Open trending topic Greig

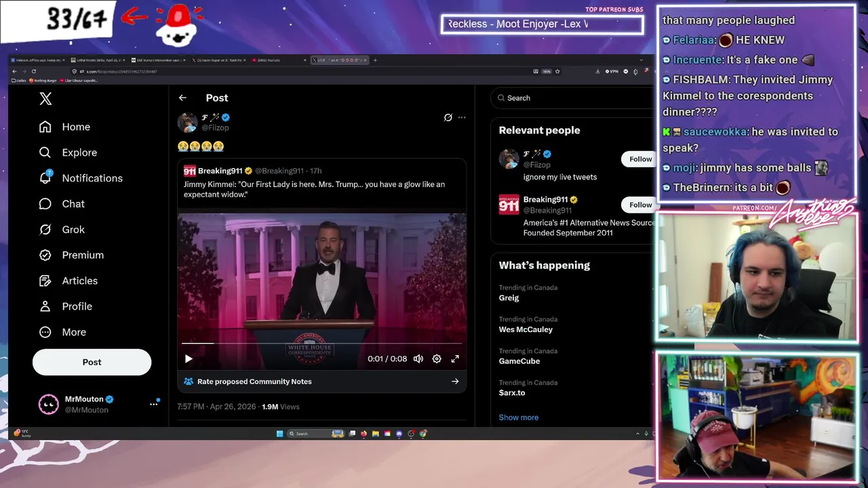(509, 298)
